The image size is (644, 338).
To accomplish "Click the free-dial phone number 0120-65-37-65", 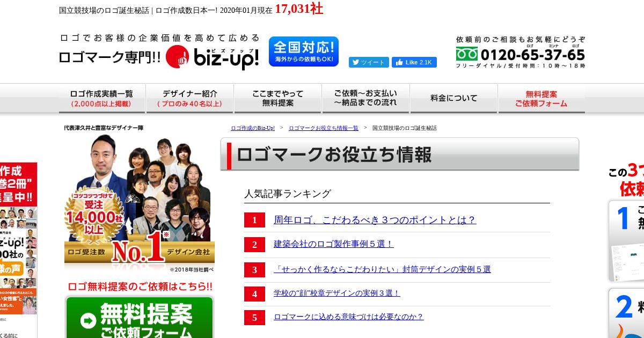I will point(521,55).
